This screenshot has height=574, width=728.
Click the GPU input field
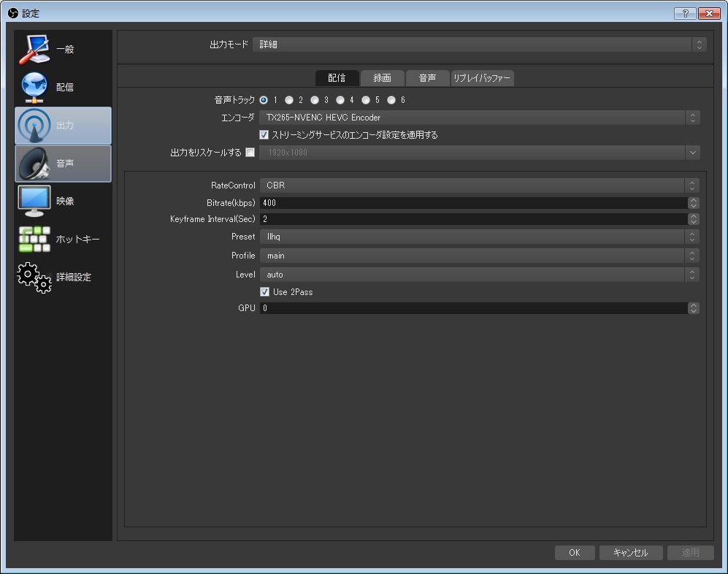(474, 308)
